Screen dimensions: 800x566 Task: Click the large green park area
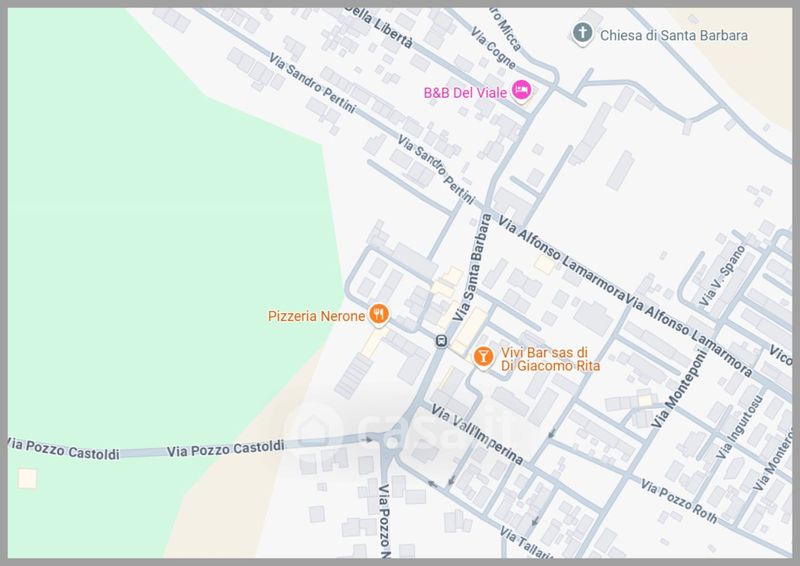[150, 250]
